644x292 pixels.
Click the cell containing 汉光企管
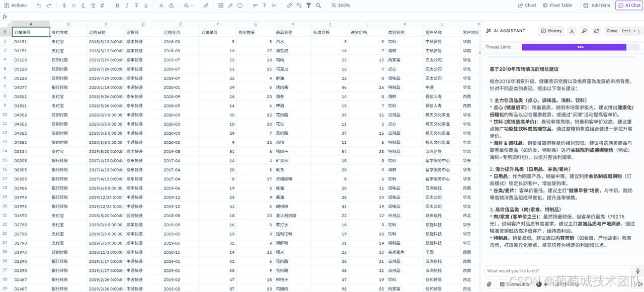[442, 151]
